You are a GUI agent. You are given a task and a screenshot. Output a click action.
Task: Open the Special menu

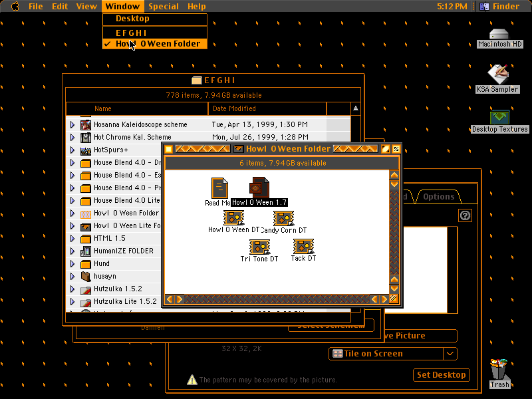pyautogui.click(x=163, y=6)
